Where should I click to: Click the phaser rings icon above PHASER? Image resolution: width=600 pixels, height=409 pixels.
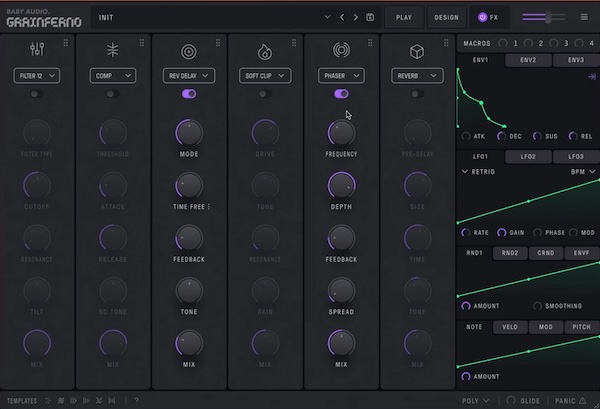(x=341, y=50)
